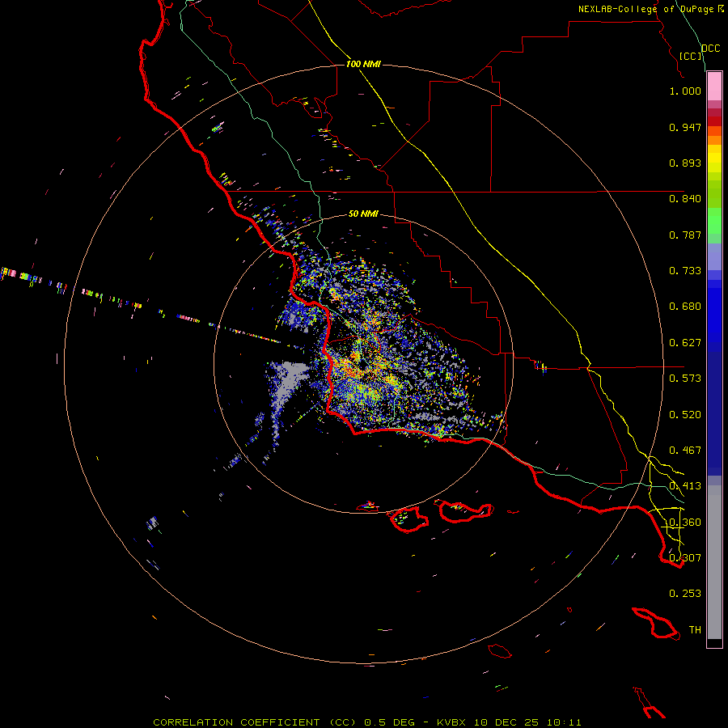Pick the pink segment of the color bar
Viewport: 728px width, 728px height.
(714, 87)
